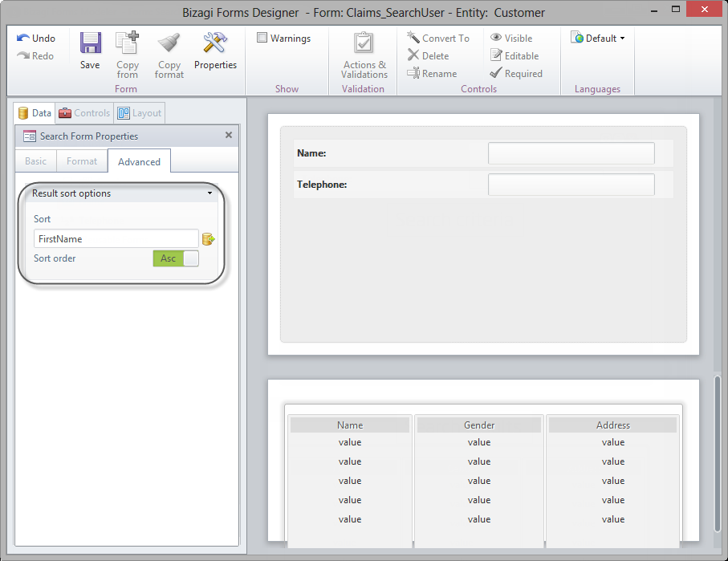Open Actions & Validations clipboard
Image resolution: width=728 pixels, height=561 pixels.
364,43
